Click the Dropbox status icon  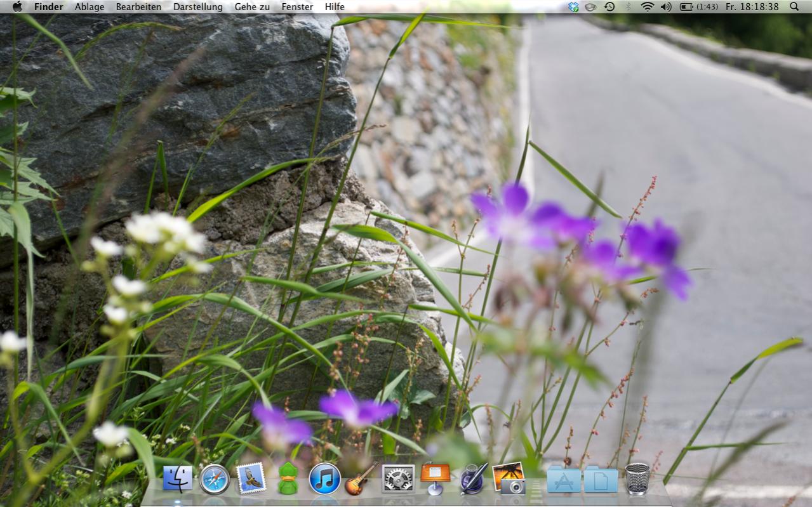point(573,6)
